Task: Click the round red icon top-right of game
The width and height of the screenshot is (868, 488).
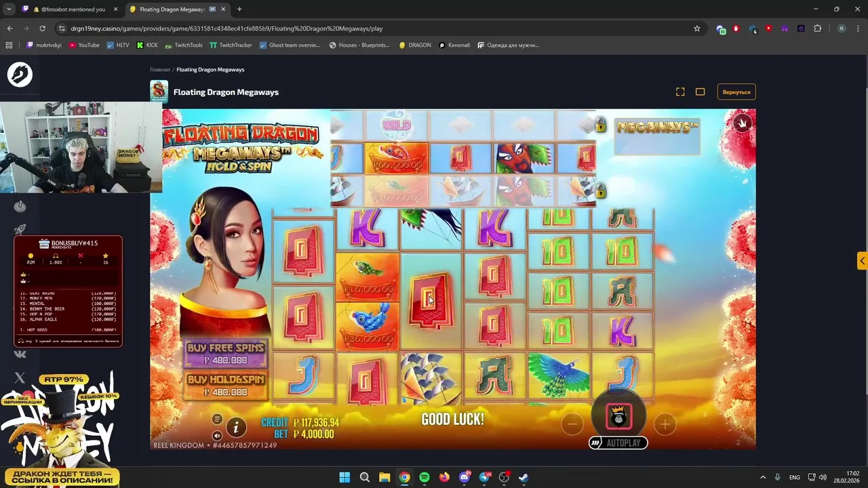Action: (743, 123)
